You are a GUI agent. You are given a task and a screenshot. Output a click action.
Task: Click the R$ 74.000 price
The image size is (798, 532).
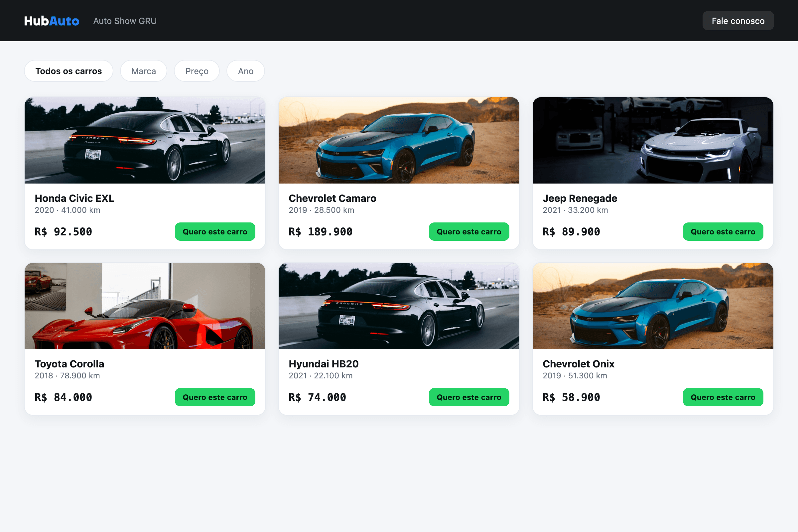(x=318, y=397)
